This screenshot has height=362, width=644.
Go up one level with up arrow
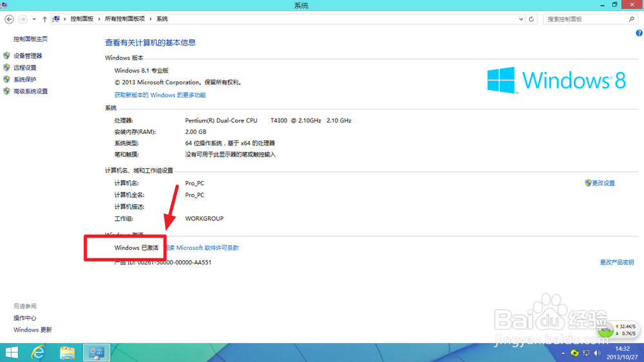[44, 19]
